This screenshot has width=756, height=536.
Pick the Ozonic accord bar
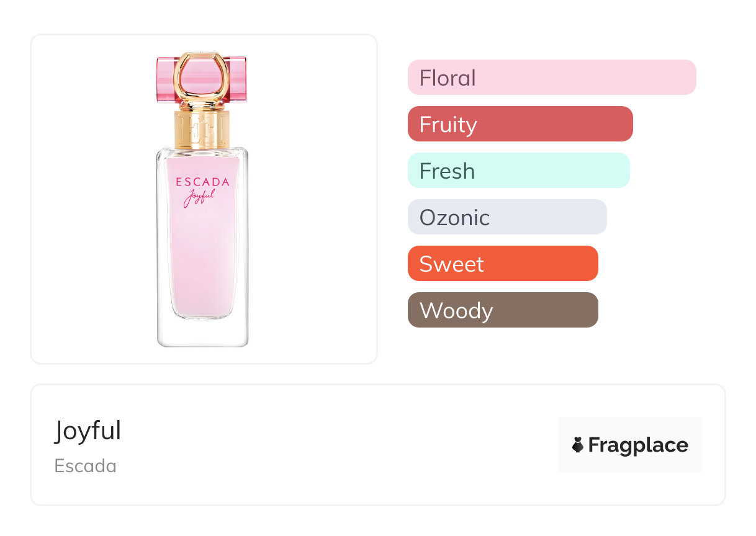pyautogui.click(x=507, y=217)
